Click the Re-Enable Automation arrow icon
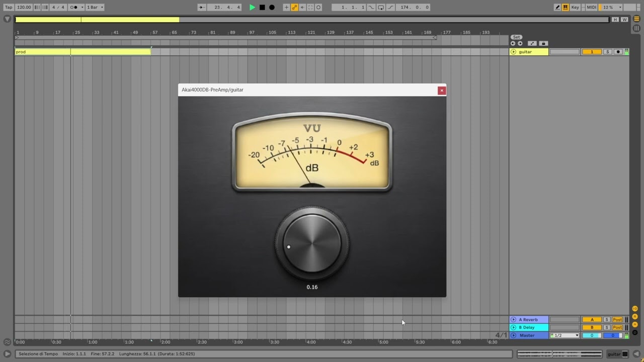The width and height of the screenshot is (644, 362). pyautogui.click(x=302, y=7)
